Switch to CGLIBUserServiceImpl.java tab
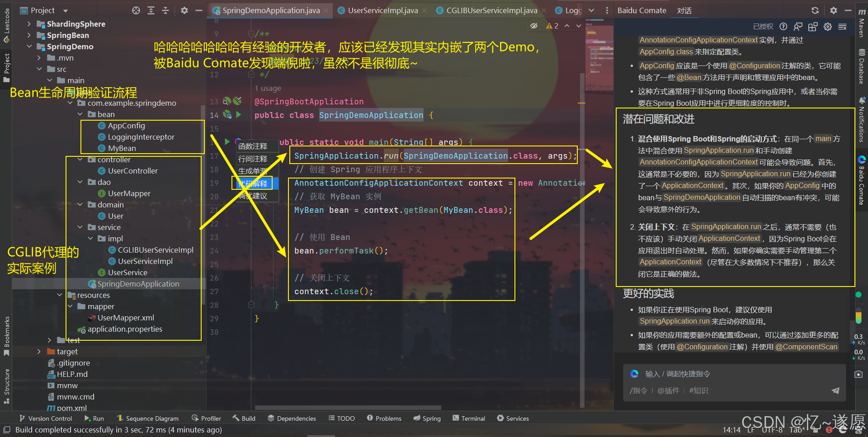Image resolution: width=868 pixels, height=437 pixels. point(491,10)
